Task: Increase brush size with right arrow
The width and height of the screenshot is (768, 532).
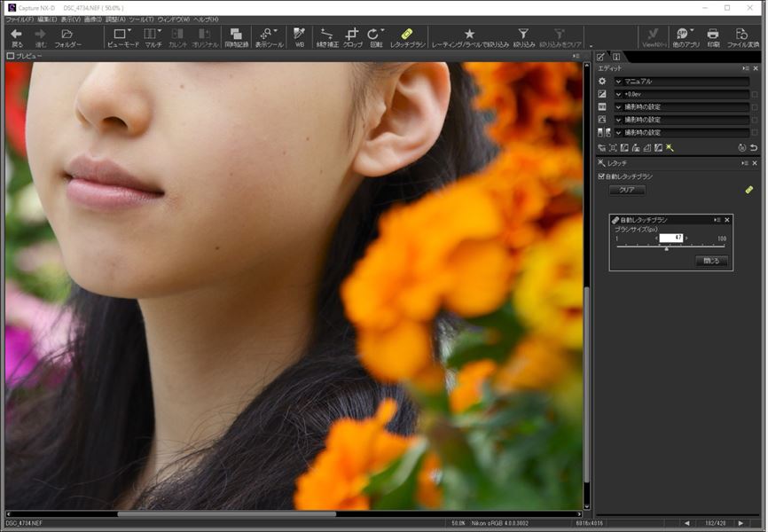Action: click(x=686, y=239)
